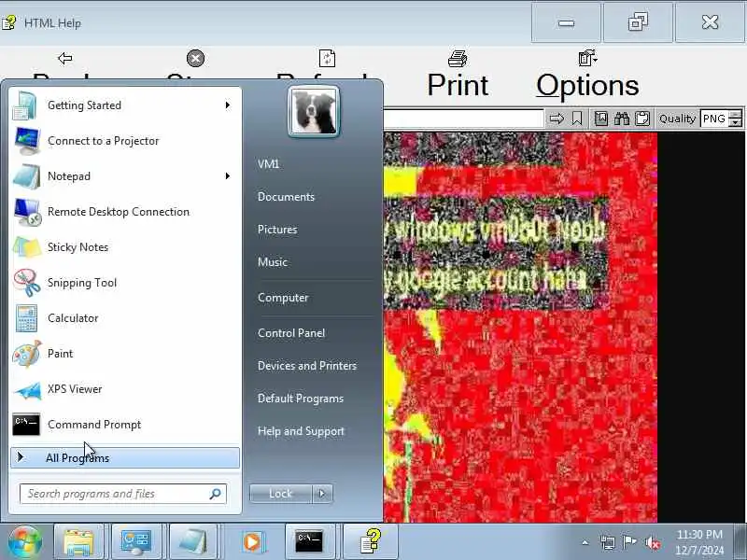Open VM1 user folder link

268,164
